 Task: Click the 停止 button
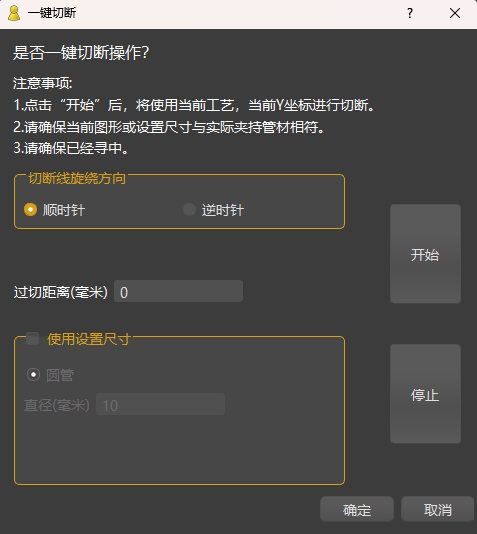[425, 394]
